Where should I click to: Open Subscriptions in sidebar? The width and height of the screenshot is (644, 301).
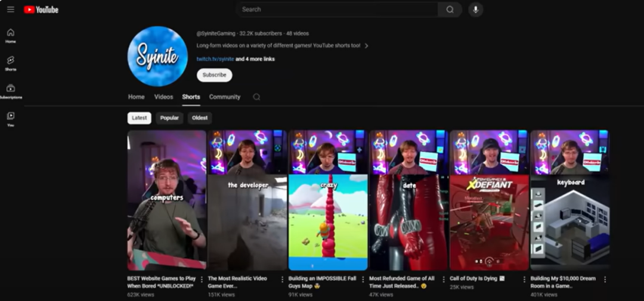pyautogui.click(x=11, y=91)
